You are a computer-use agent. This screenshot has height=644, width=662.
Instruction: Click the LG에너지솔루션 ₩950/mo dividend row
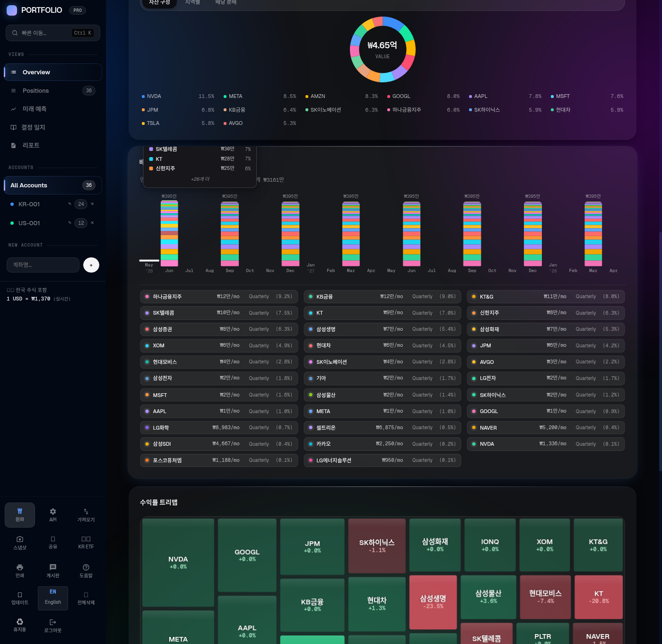point(383,460)
